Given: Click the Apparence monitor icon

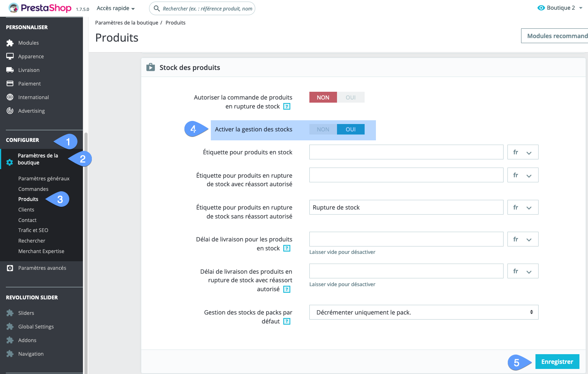Looking at the screenshot, I should pyautogui.click(x=10, y=56).
